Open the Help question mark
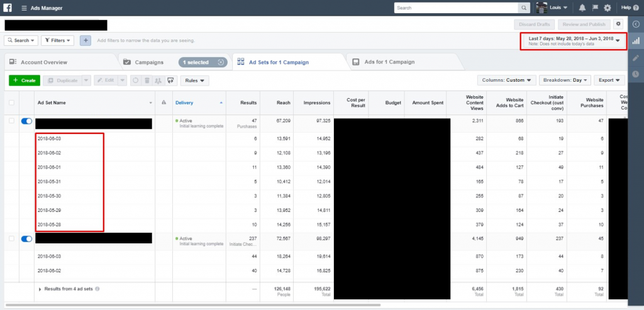Image resolution: width=644 pixels, height=310 pixels. (x=636, y=8)
